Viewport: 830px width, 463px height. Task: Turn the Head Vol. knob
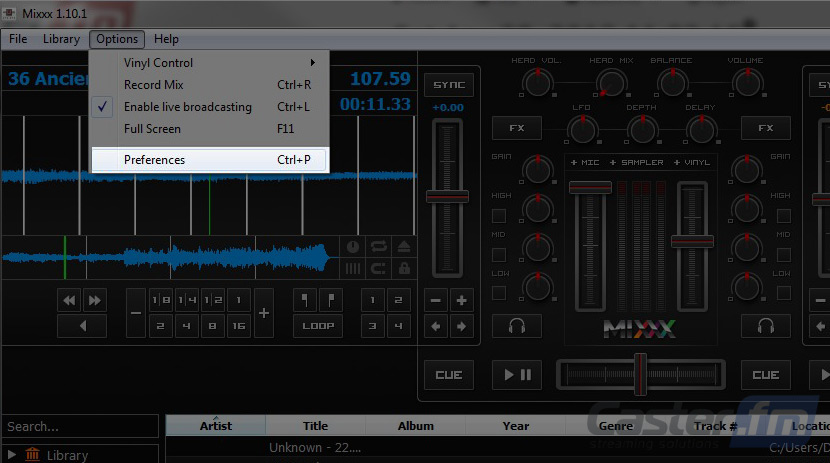pos(538,83)
